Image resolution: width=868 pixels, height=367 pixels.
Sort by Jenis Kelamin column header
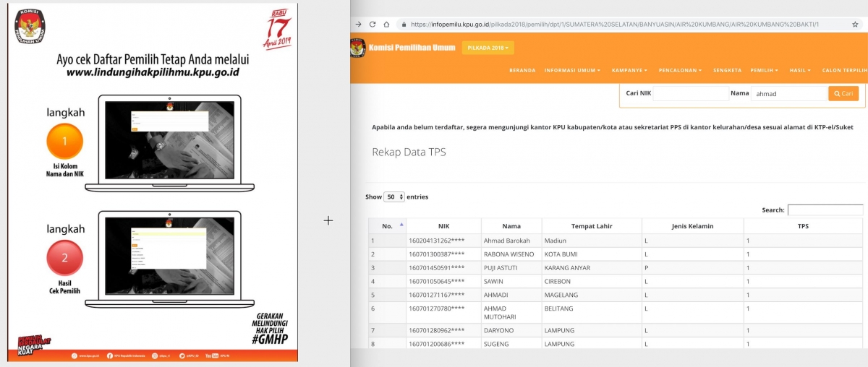coord(692,226)
